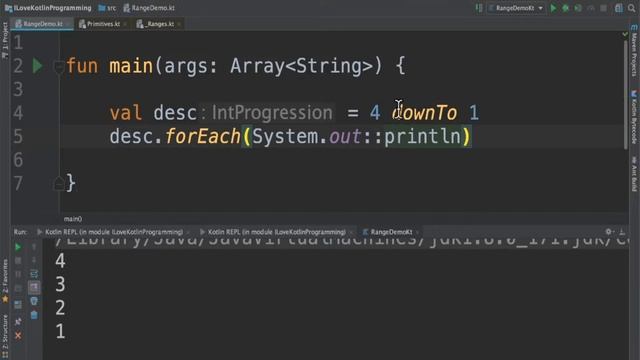
Task: Close the run session with red X
Action: [18, 336]
